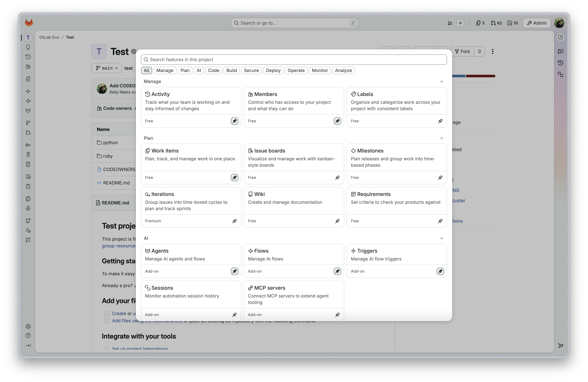Image resolution: width=588 pixels, height=382 pixels.
Task: Select the Plan filter tab
Action: click(x=185, y=70)
